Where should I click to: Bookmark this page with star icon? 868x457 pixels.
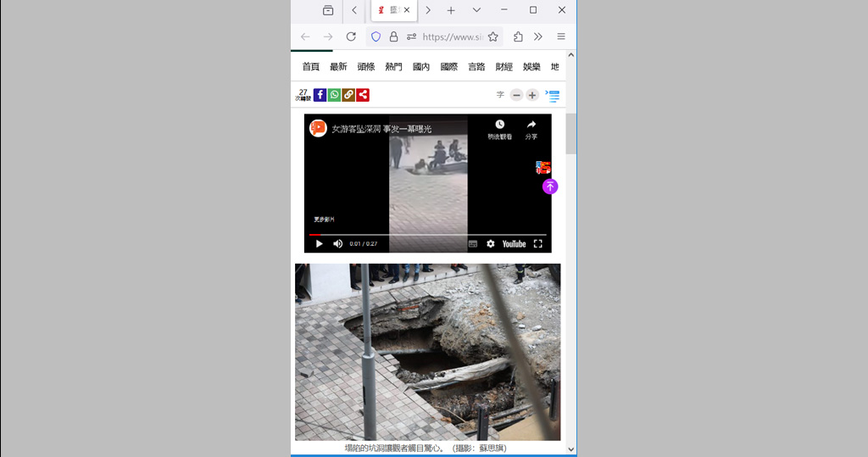pos(492,36)
